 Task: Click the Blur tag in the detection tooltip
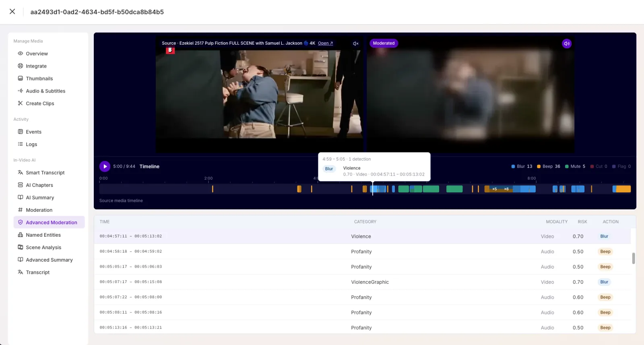coord(329,169)
